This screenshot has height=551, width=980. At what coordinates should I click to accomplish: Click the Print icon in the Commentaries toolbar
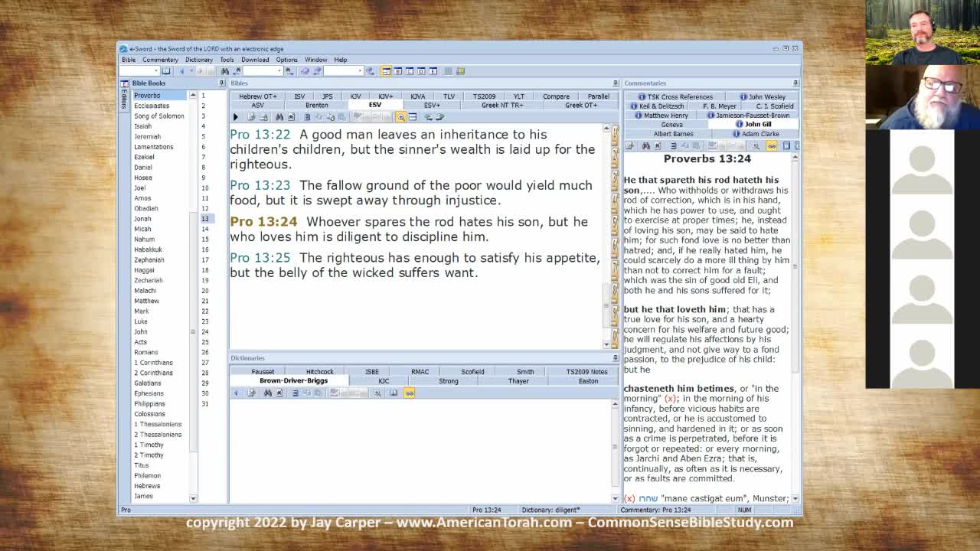tap(630, 145)
